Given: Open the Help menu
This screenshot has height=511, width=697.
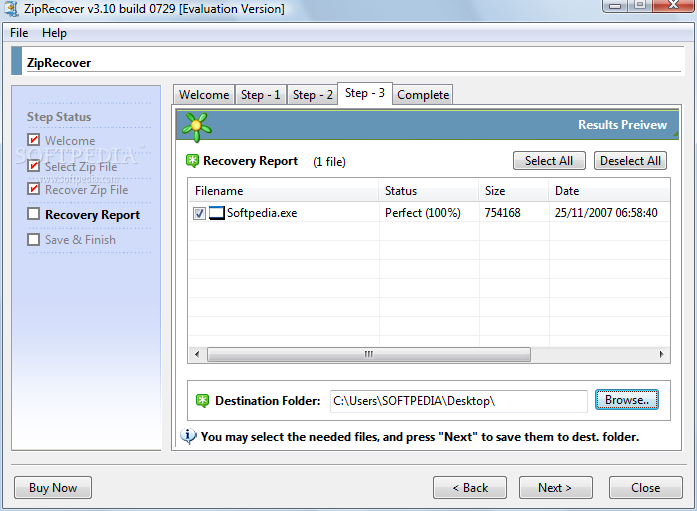Looking at the screenshot, I should [54, 33].
